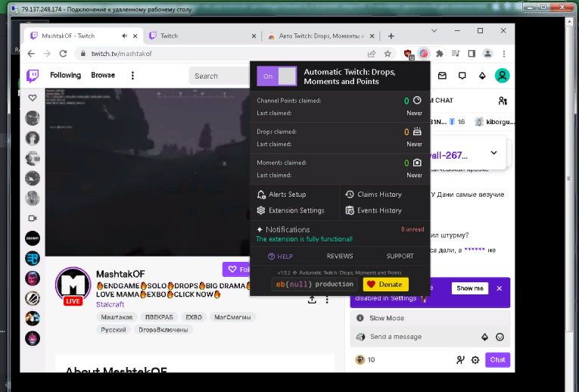Open the SUPPORT tab in popup
This screenshot has width=579, height=392.
(x=400, y=257)
